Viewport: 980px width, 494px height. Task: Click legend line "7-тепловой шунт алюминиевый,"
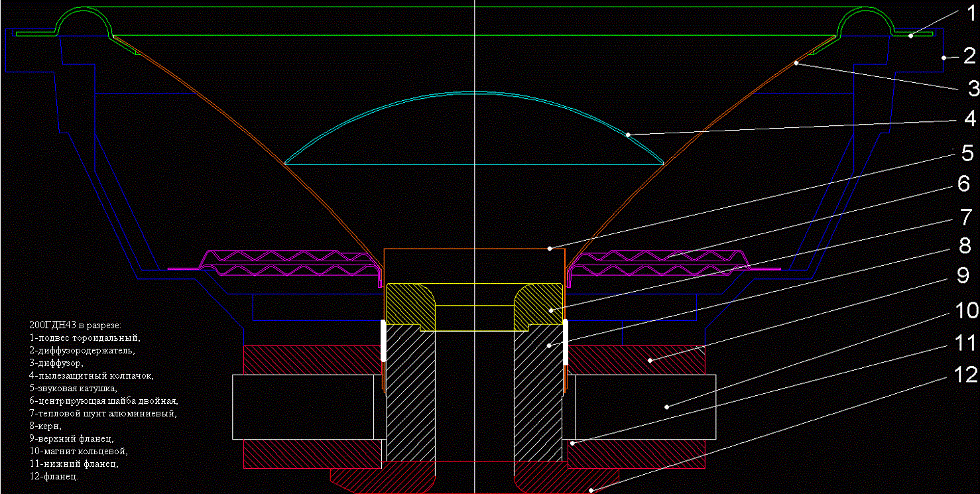[x=103, y=413]
